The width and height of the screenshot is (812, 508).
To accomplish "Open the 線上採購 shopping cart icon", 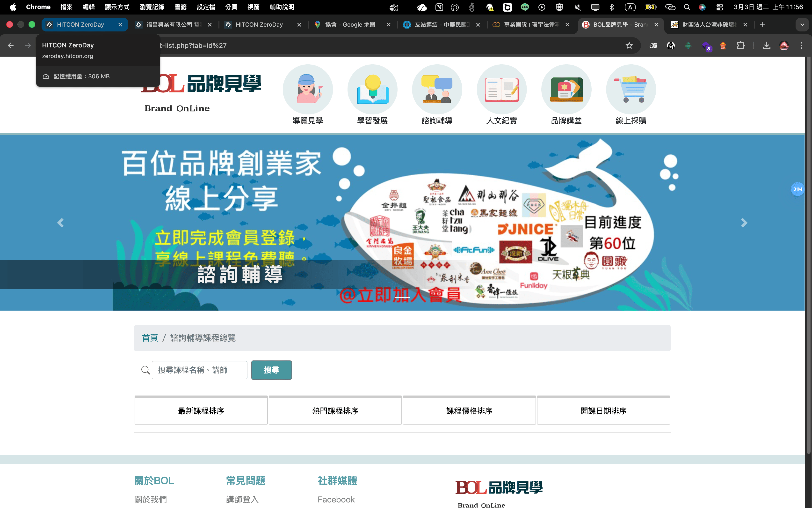I will (x=631, y=89).
